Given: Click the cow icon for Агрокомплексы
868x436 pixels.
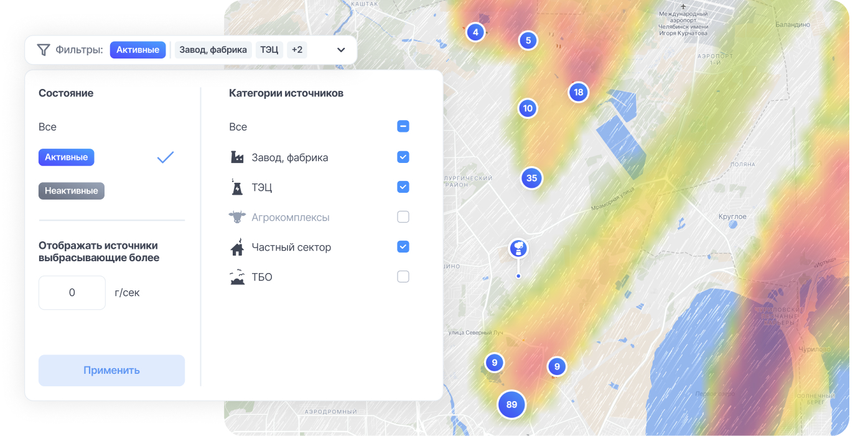Looking at the screenshot, I should pyautogui.click(x=237, y=217).
